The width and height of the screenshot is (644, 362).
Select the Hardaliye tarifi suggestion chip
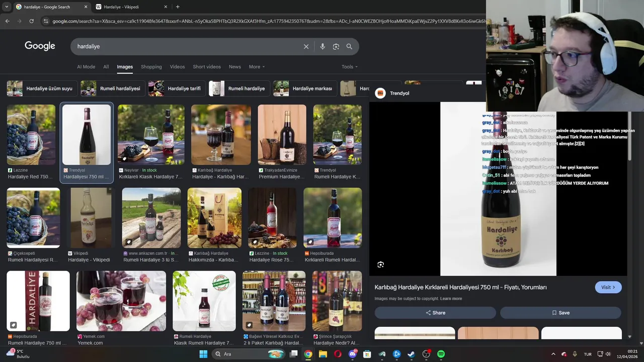pyautogui.click(x=177, y=88)
